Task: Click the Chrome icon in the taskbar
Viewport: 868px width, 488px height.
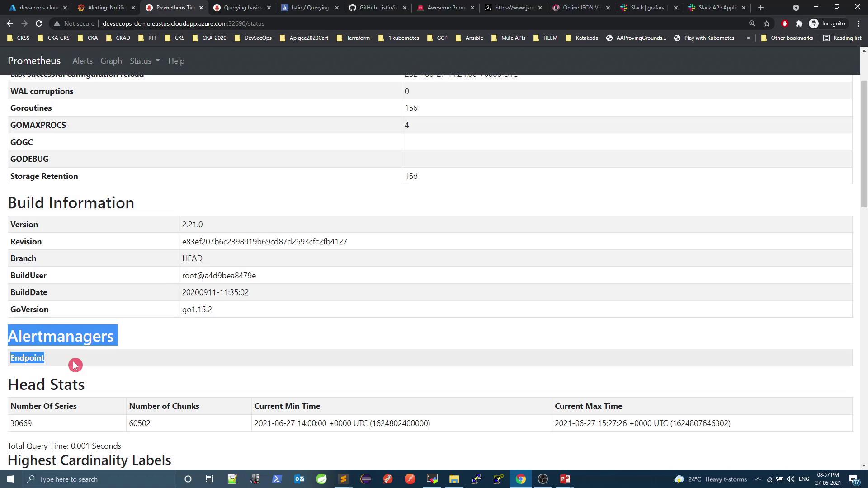Action: (521, 479)
